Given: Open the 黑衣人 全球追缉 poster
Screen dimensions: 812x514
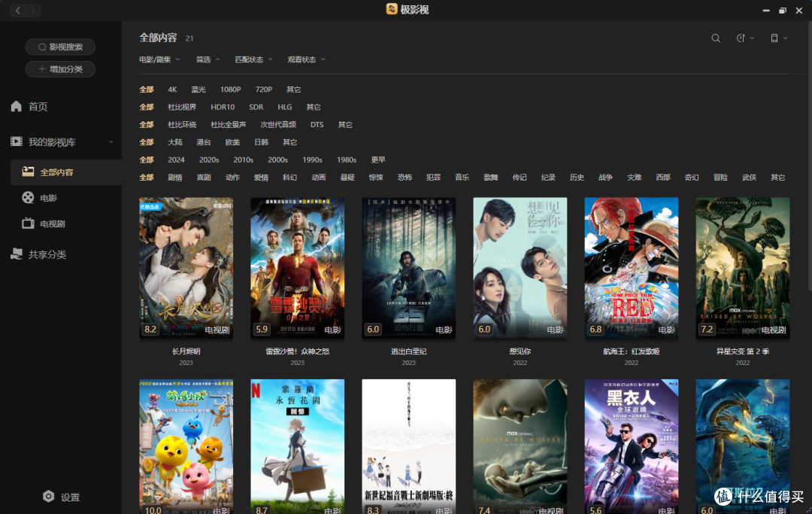Looking at the screenshot, I should coord(632,446).
